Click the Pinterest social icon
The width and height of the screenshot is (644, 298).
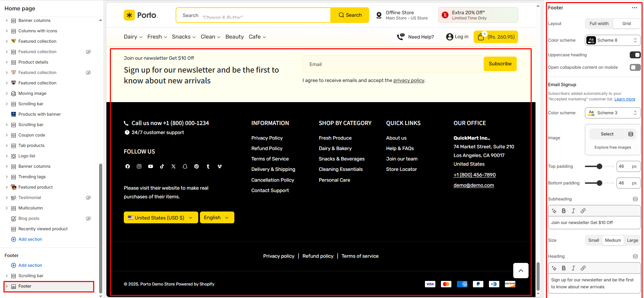[x=196, y=166]
